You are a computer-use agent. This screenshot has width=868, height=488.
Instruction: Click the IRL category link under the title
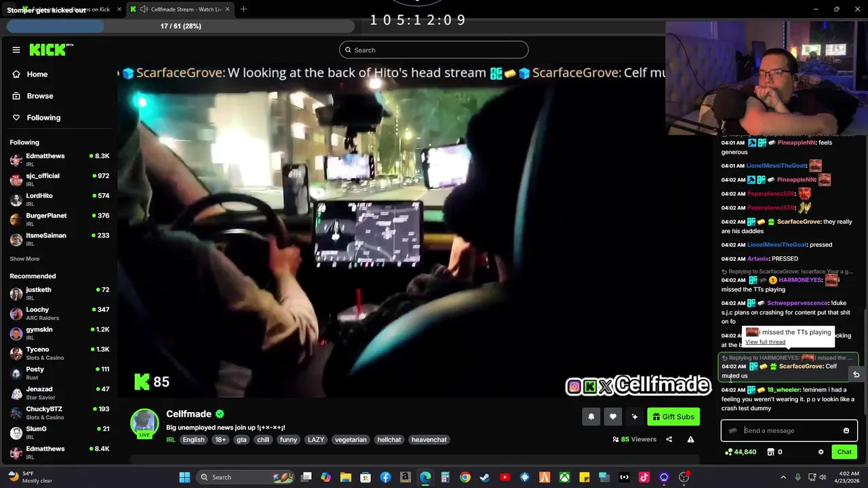170,440
